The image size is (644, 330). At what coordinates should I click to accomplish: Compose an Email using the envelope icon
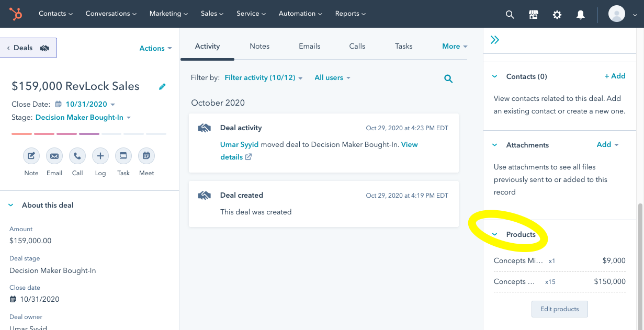point(54,156)
